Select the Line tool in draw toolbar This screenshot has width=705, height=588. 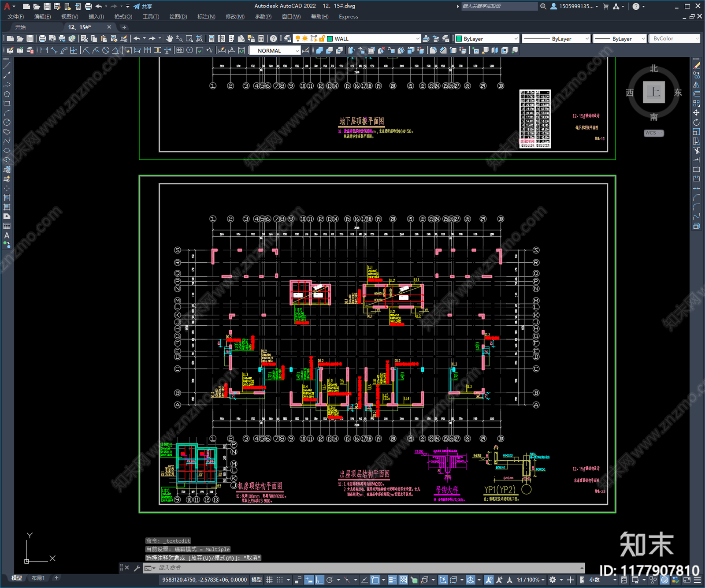click(7, 65)
